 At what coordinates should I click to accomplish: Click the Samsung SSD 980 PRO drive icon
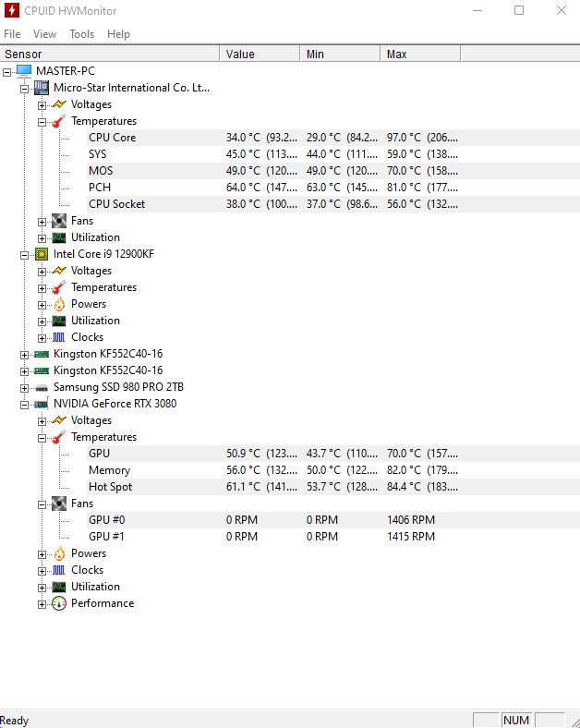coord(42,388)
